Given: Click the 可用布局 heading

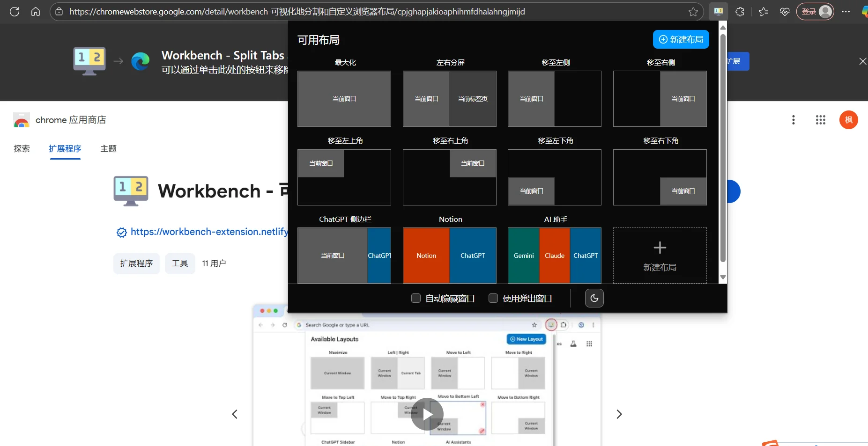Looking at the screenshot, I should (319, 40).
